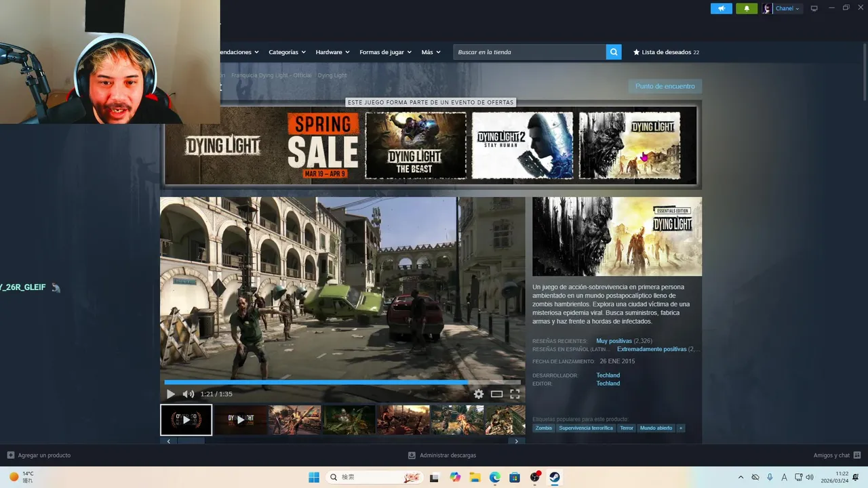The height and width of the screenshot is (488, 868).
Task: Click the microphone tray icon
Action: pyautogui.click(x=770, y=477)
